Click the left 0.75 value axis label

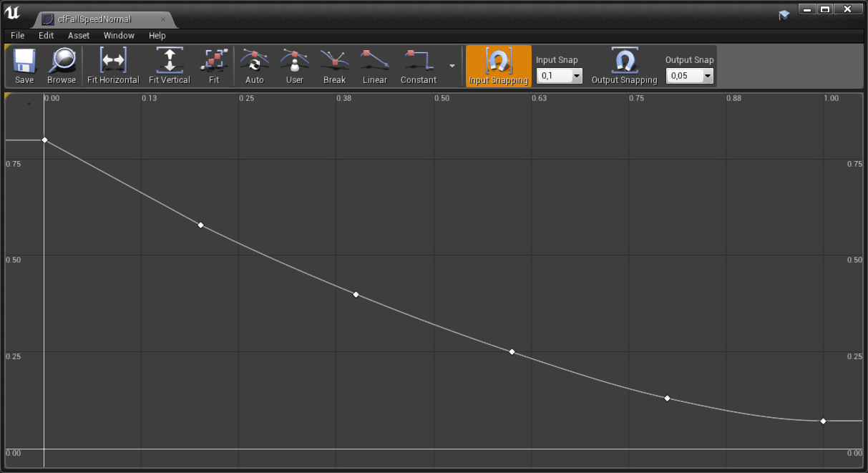click(13, 164)
